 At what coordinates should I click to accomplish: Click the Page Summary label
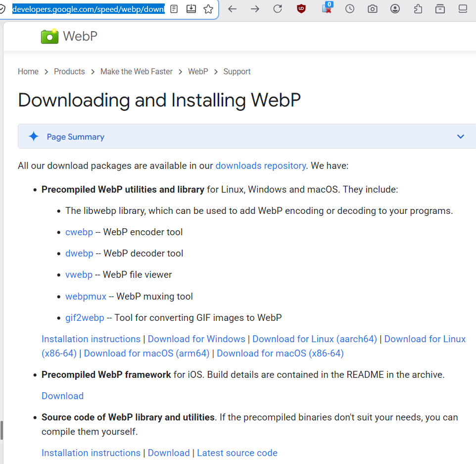[76, 137]
